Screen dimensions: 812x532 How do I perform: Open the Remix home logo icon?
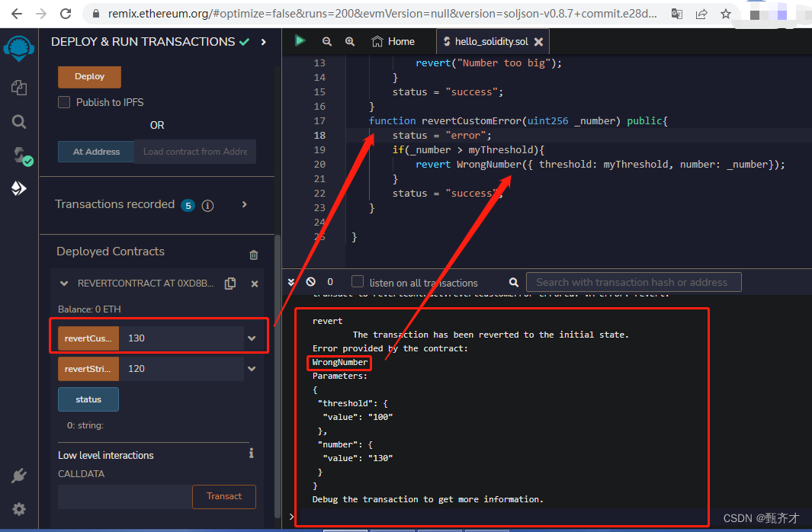click(18, 49)
